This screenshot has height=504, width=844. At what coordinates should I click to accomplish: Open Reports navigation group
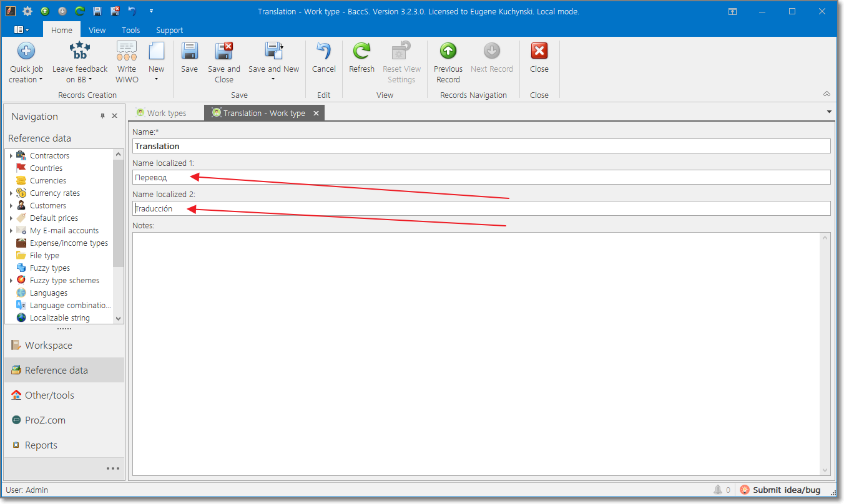point(64,445)
